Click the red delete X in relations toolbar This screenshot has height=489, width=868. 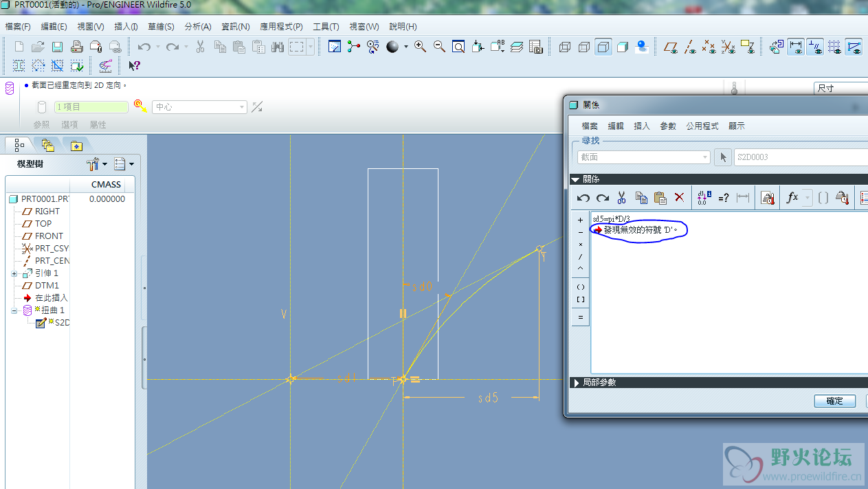coord(679,198)
